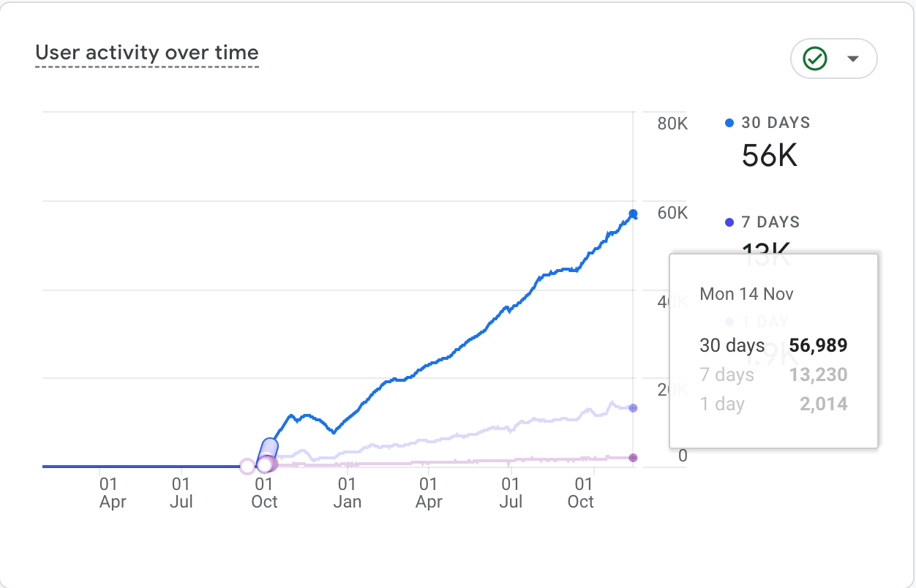The image size is (916, 588).
Task: Toggle the 7 DAYS series legend label
Action: [x=770, y=222]
